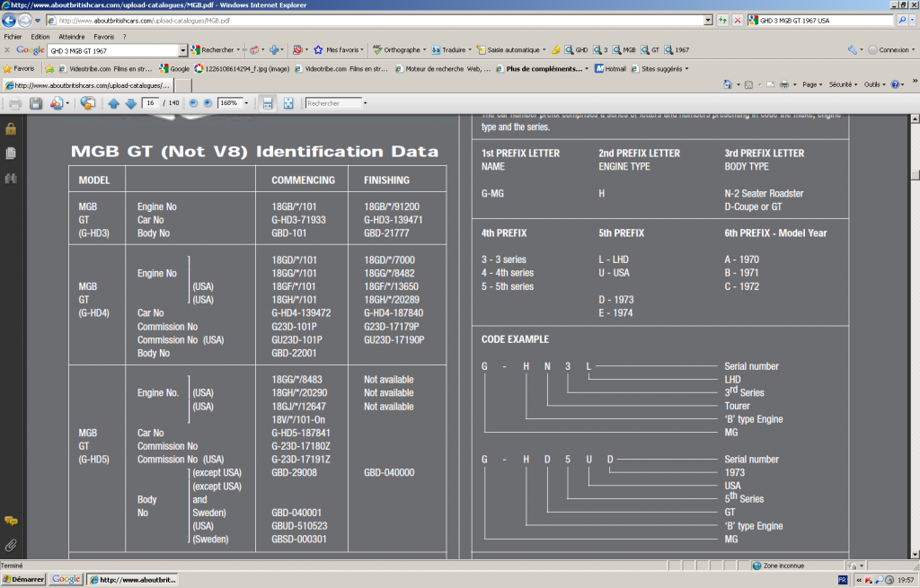Expand the Page menu dropdown
920x588 pixels.
point(812,84)
